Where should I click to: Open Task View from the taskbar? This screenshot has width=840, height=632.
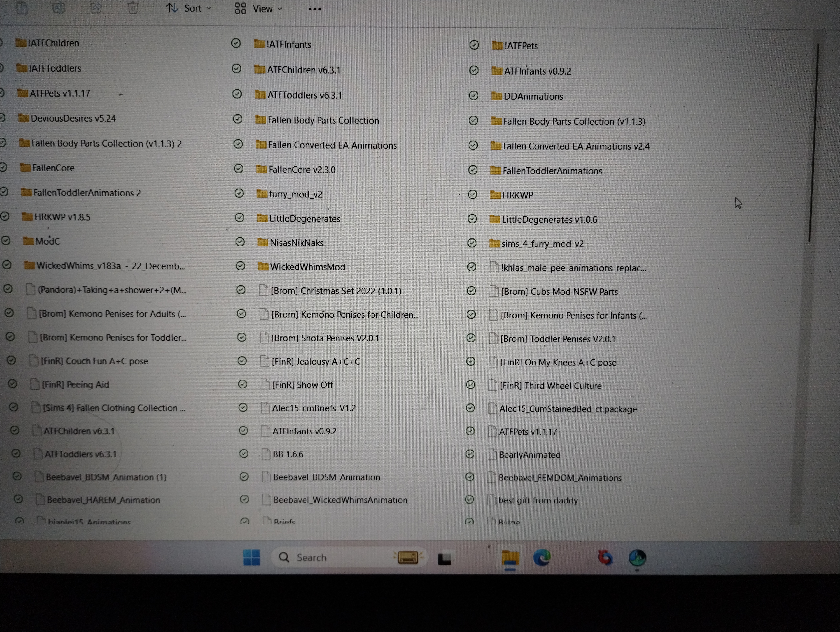(445, 559)
